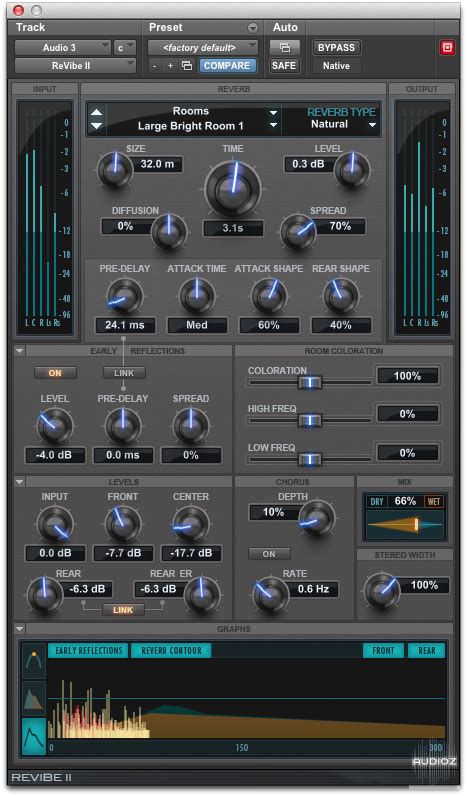Screen dimensions: 467x796
Task: Open the Large Bright Room 1 preset dropdown
Action: tap(274, 125)
